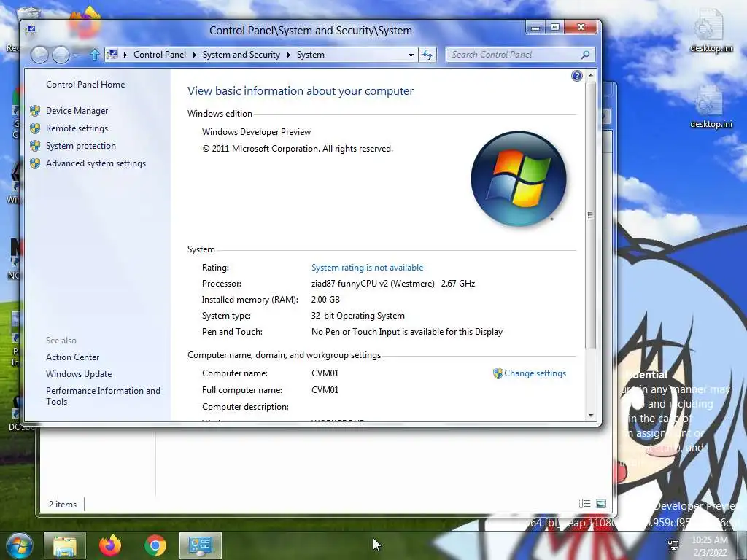Screen dimensions: 747x560
Task: Click the network icon in the system tray
Action: pos(673,545)
